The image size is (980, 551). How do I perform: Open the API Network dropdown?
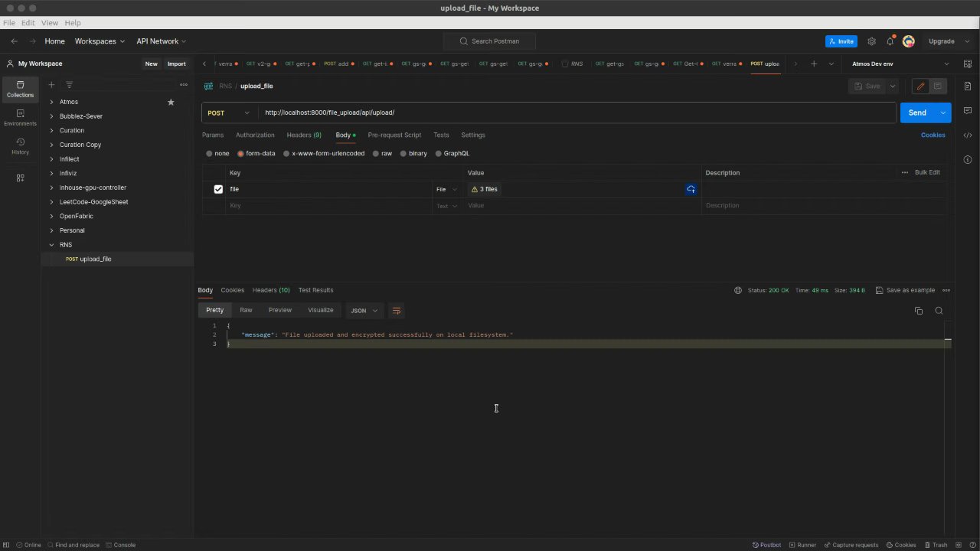[161, 41]
